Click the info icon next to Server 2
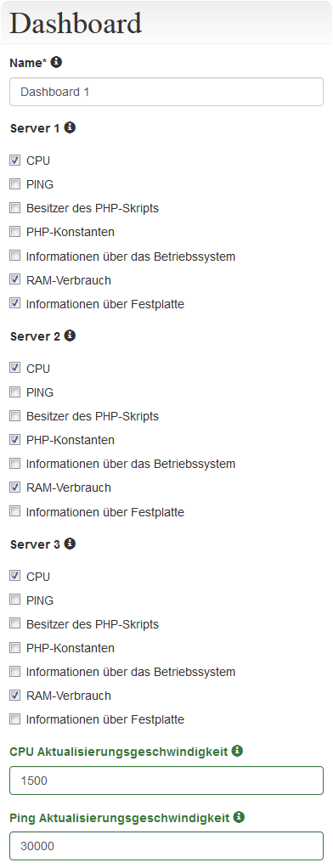The height and width of the screenshot is (868, 333). pyautogui.click(x=70, y=335)
